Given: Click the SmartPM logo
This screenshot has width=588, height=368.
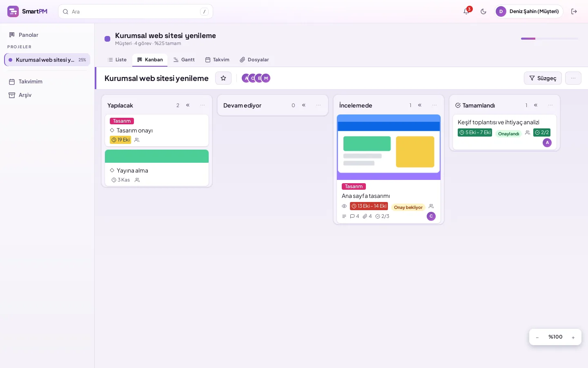Looking at the screenshot, I should [27, 11].
